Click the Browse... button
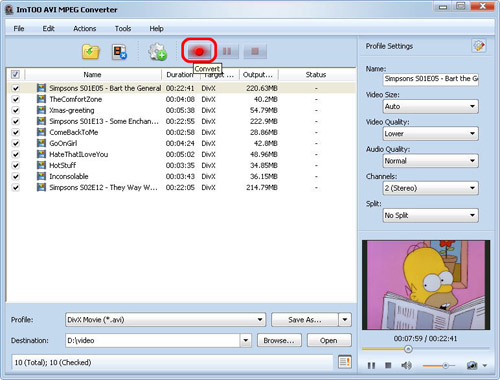This screenshot has height=380, width=500. [279, 340]
